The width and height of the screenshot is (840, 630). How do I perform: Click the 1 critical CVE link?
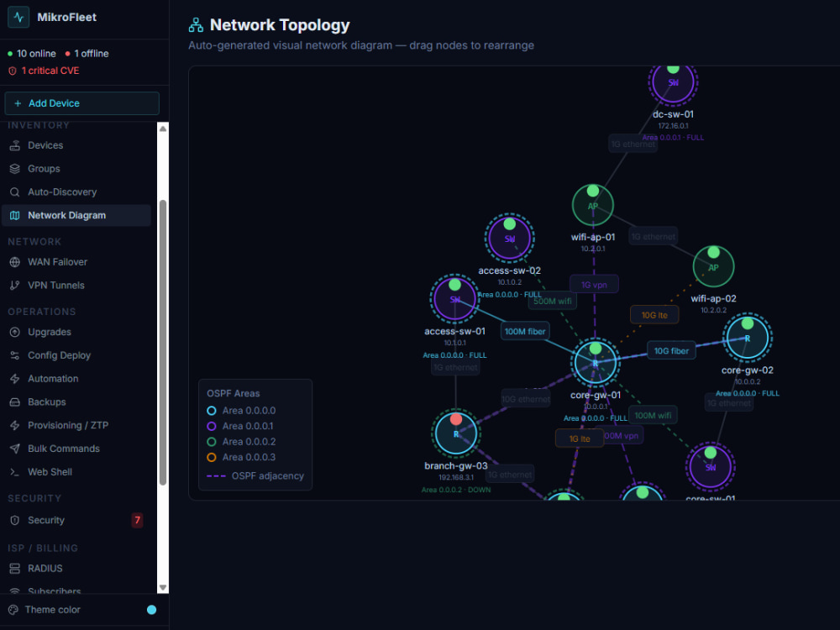[50, 71]
